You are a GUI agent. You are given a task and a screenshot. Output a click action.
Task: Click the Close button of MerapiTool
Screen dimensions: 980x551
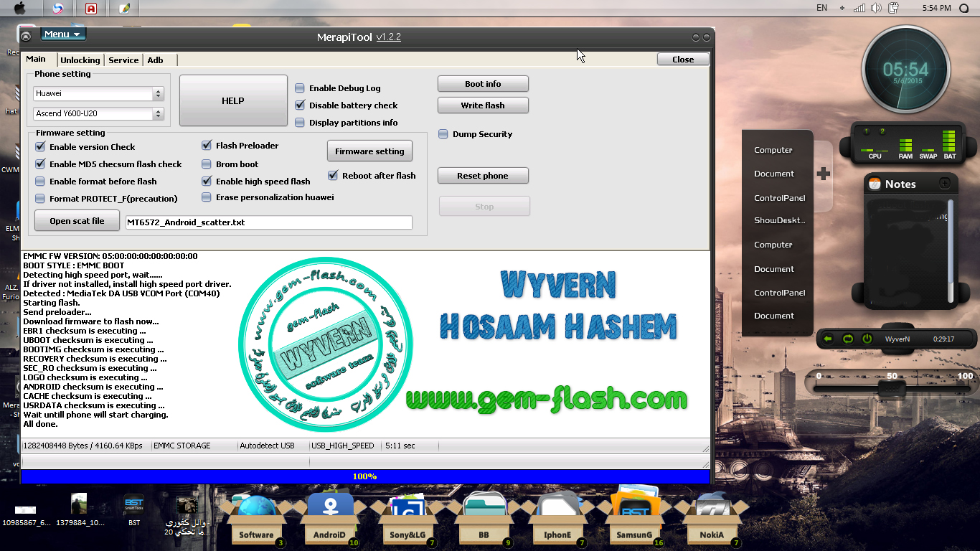click(683, 60)
